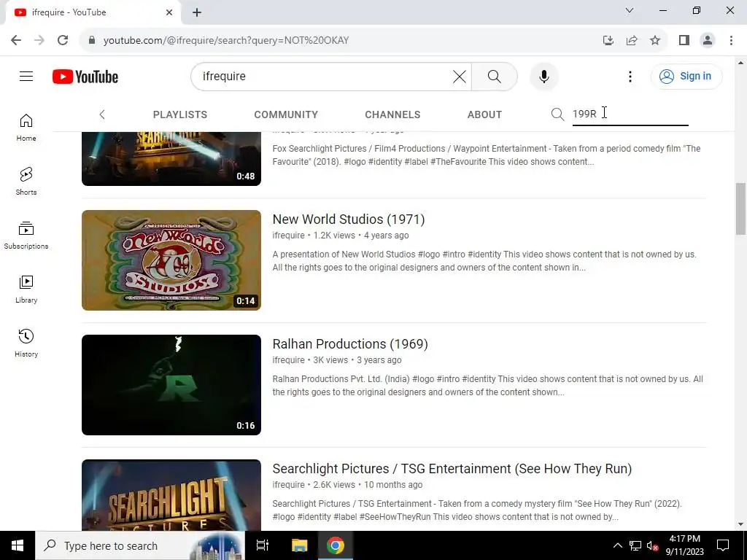Open the YouTube guide hamburger menu
Viewport: 747px width, 560px height.
click(26, 76)
